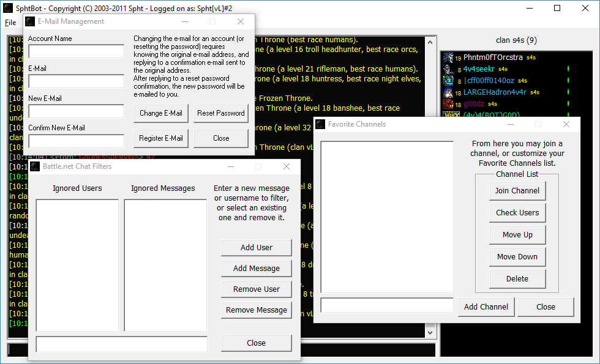Click the favorite channels list box
Image resolution: width=600 pixels, height=364 pixels.
[x=387, y=217]
